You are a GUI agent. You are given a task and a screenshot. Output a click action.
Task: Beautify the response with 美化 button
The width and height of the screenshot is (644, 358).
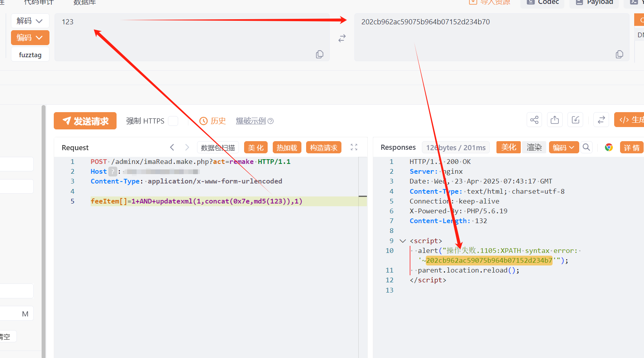point(509,147)
